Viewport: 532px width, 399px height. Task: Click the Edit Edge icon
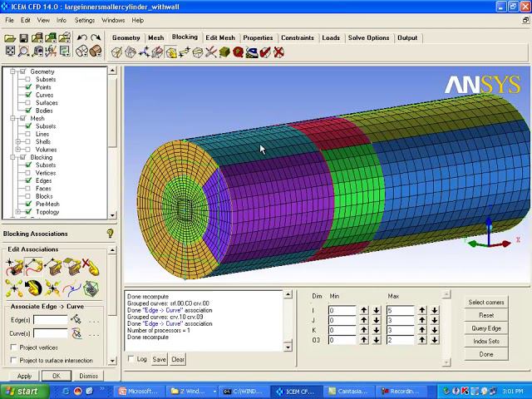(x=211, y=52)
